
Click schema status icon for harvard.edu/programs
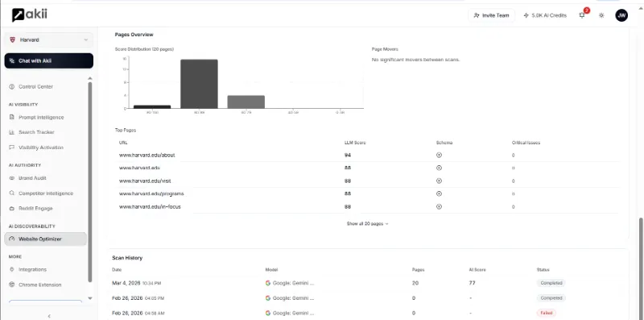coord(439,193)
